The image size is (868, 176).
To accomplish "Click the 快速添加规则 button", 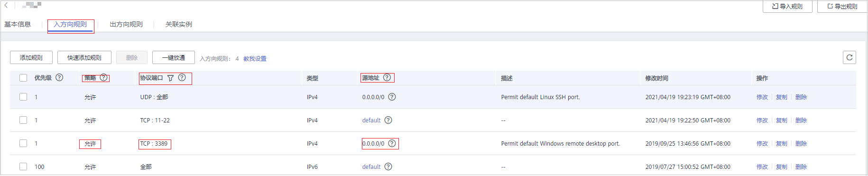I will [84, 57].
